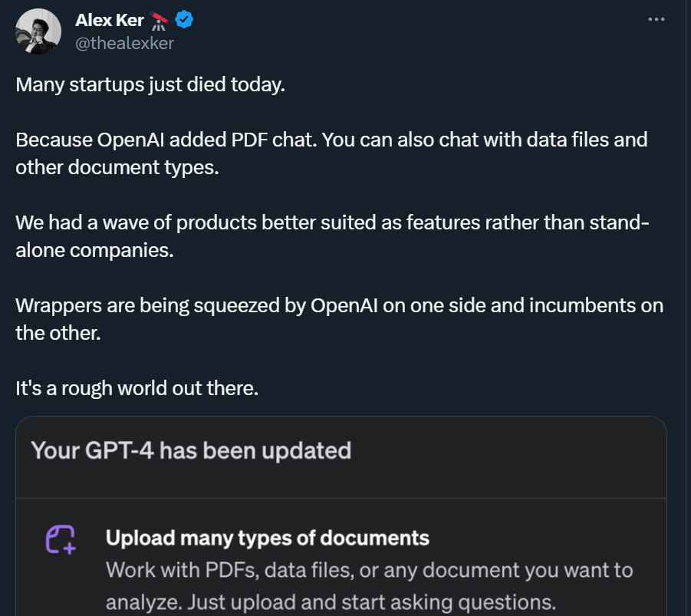Click the purple document upload icon
The image size is (691, 616).
click(61, 539)
